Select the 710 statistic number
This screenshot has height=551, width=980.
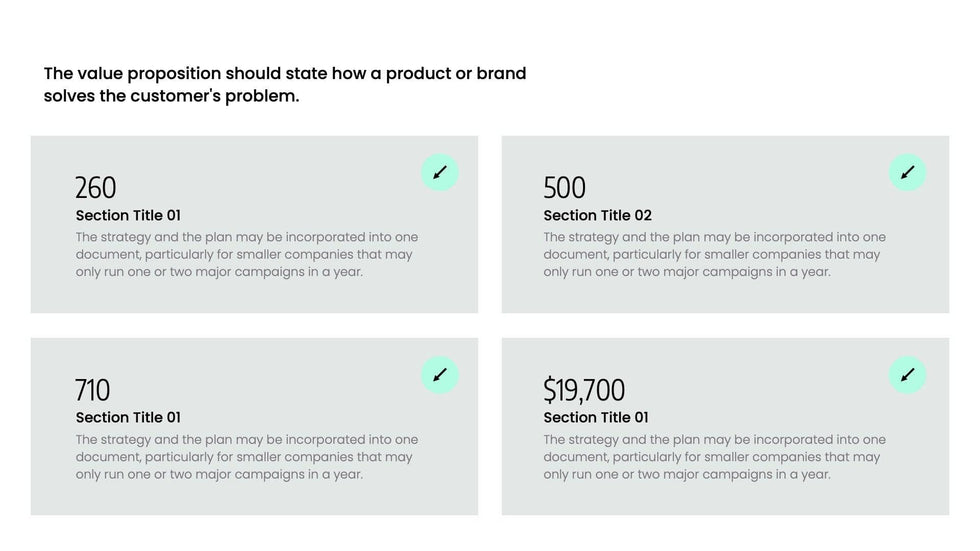coord(93,390)
